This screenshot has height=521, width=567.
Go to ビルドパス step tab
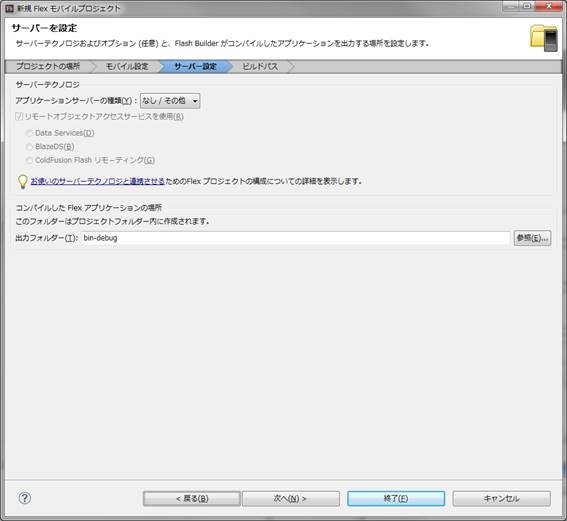[260, 67]
